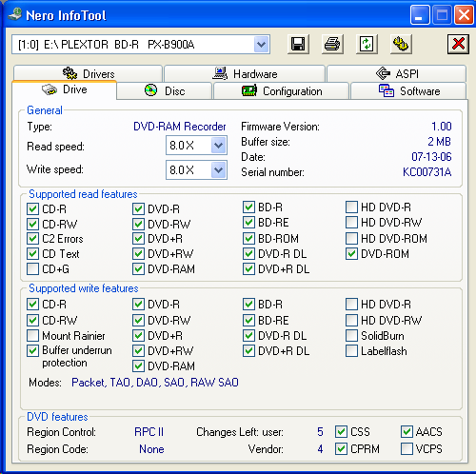Enable the Mount Rainier checkbox
This screenshot has height=474, width=476.
pyautogui.click(x=32, y=335)
